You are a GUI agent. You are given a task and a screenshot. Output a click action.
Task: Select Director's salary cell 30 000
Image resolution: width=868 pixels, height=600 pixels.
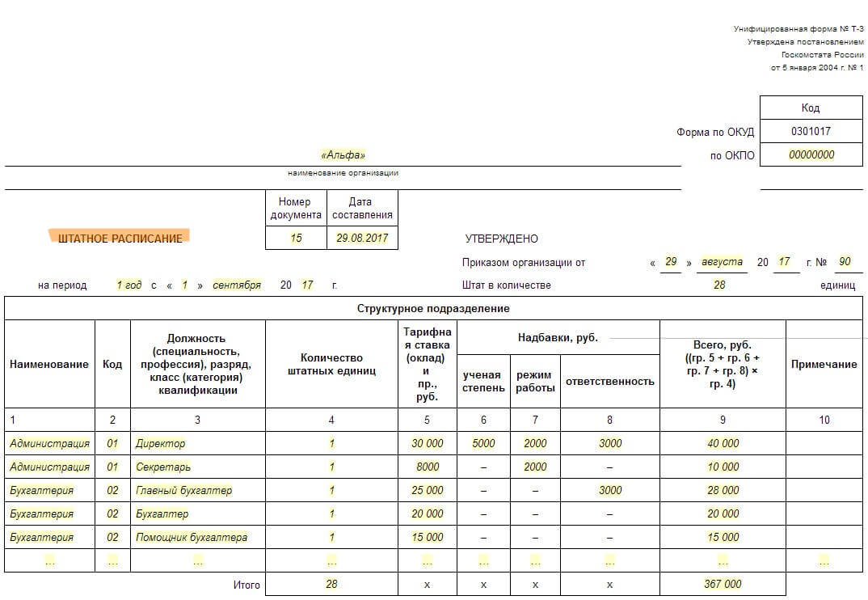coord(427,443)
